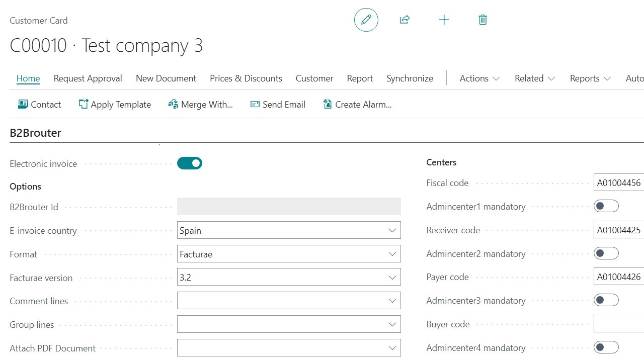Open the Customer tab

coord(314,78)
